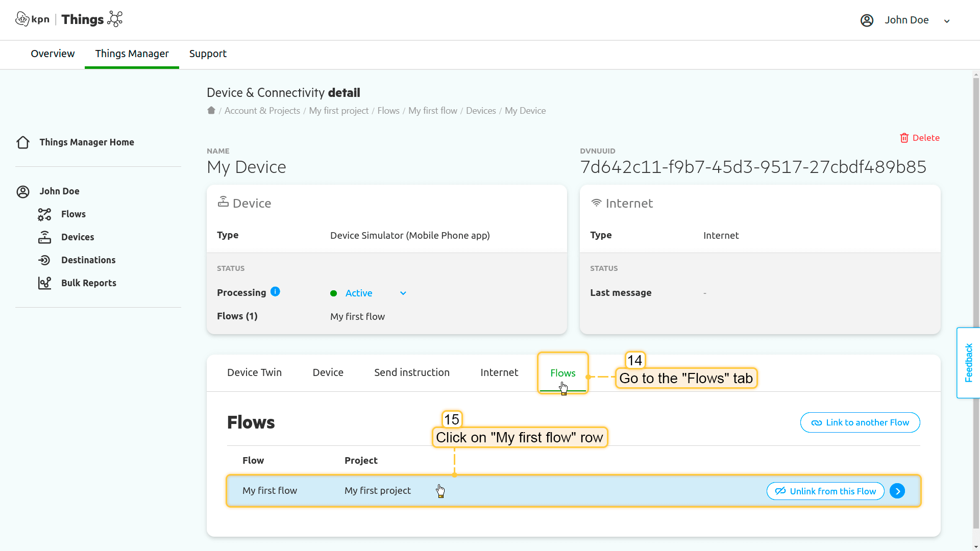Click the Processing info icon
The width and height of the screenshot is (980, 551).
(x=275, y=292)
